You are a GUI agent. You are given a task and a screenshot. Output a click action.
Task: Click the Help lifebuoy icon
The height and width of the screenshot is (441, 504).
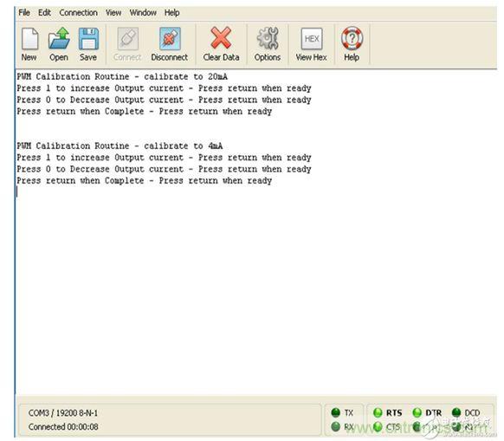(352, 38)
